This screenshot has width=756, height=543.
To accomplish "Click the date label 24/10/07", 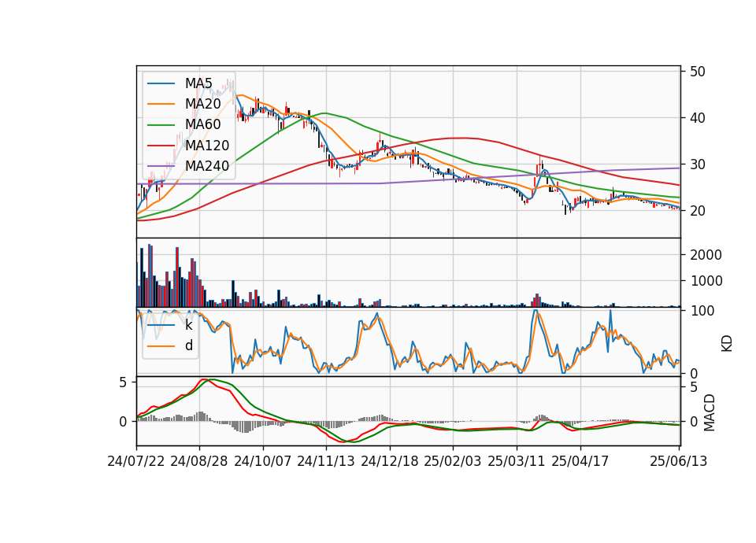I will (263, 461).
